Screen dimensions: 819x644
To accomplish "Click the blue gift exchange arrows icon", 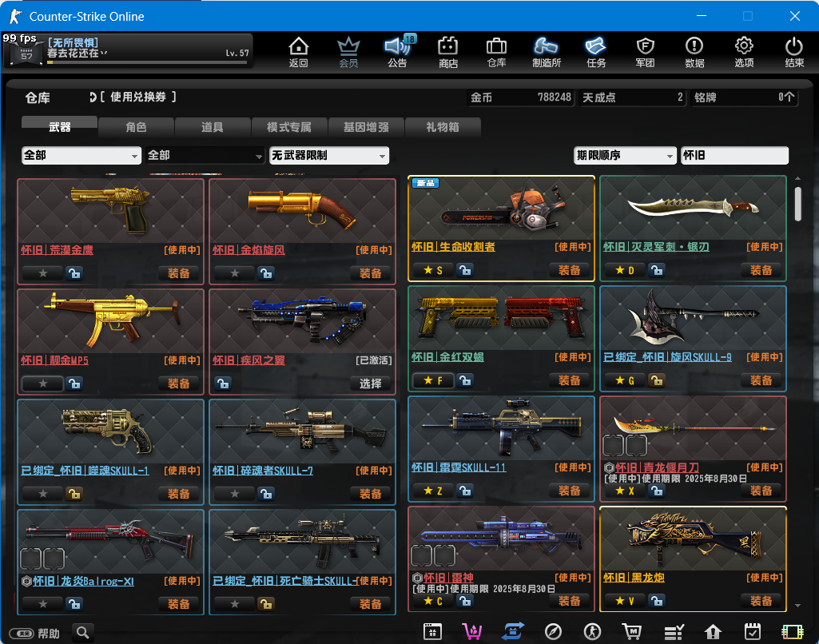I will coord(512,631).
